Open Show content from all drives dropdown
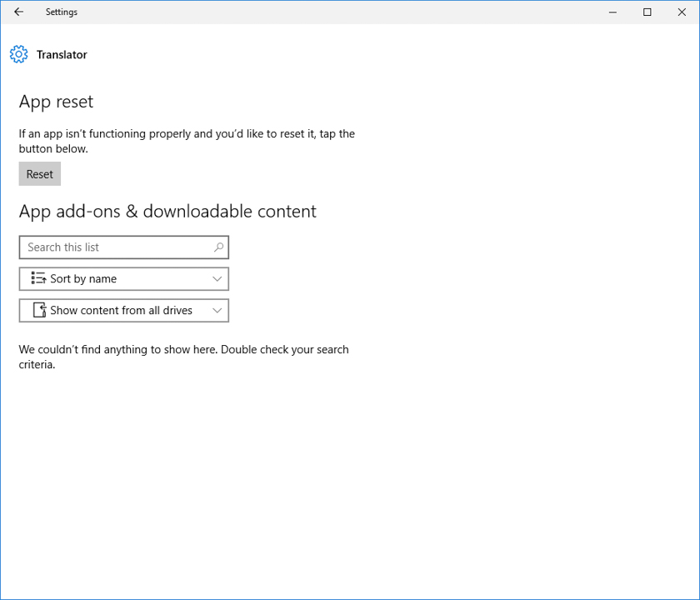 (123, 310)
